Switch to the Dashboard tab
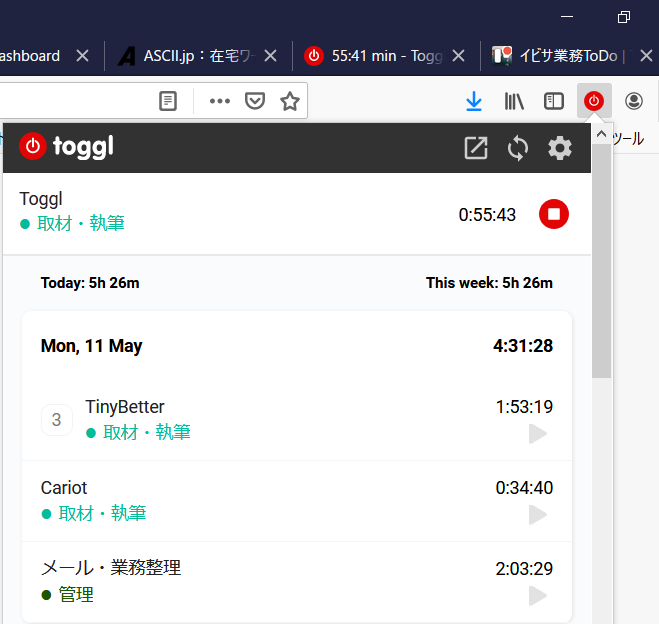The height and width of the screenshot is (624, 659). (x=30, y=55)
